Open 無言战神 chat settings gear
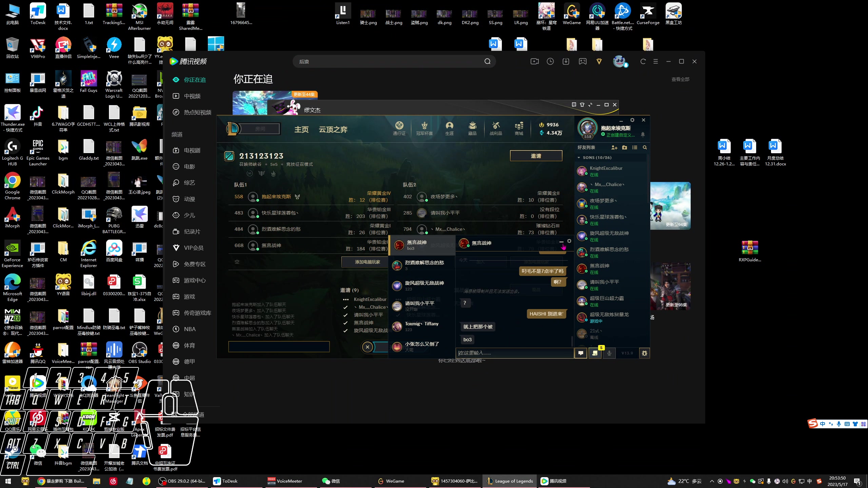 pos(569,241)
